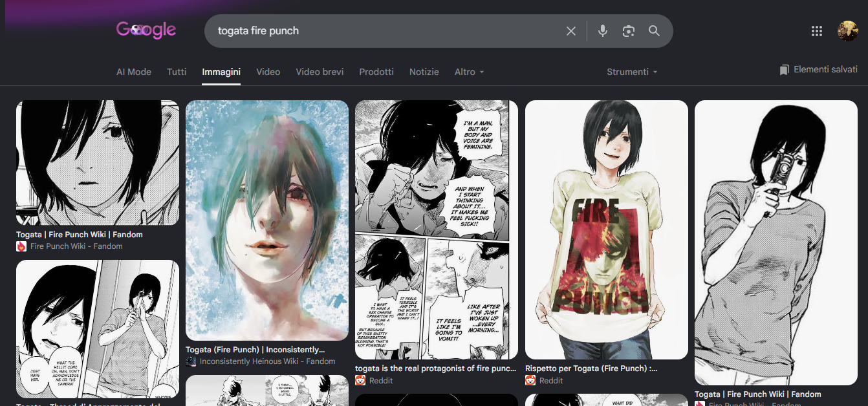Open the Togata Fire Punch t-shirt thumbnail

click(x=607, y=230)
